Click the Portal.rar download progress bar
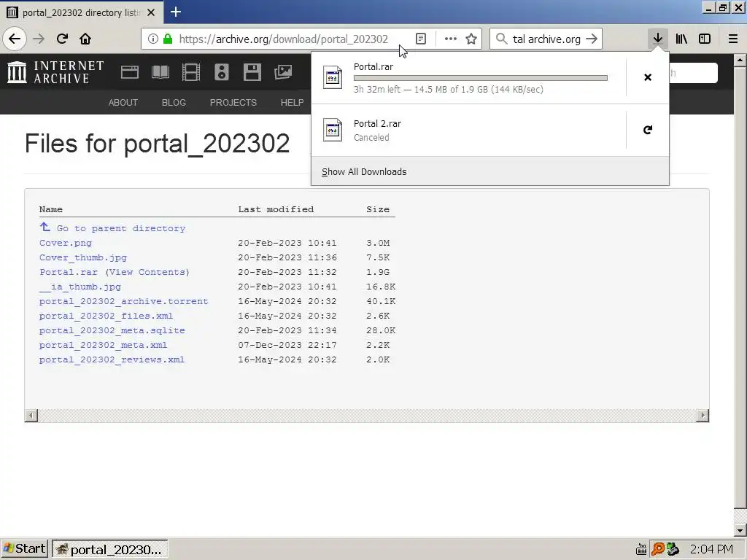 [480, 78]
